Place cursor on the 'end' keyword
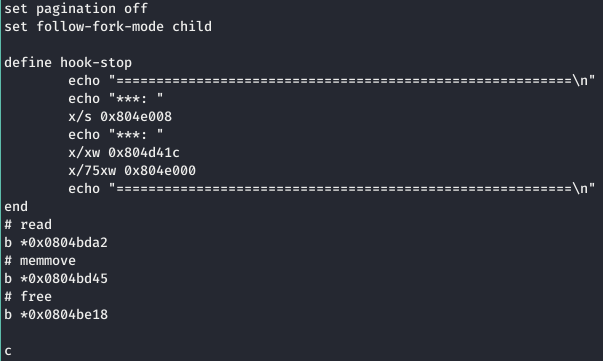This screenshot has height=361, width=603. point(16,207)
